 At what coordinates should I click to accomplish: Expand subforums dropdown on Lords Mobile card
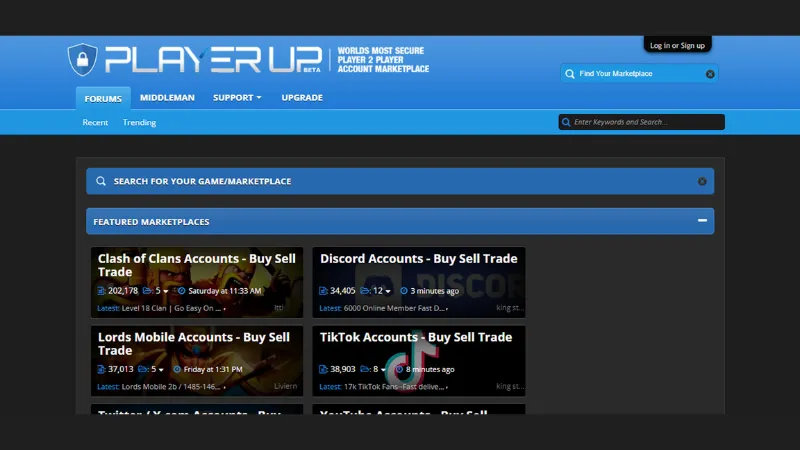161,370
